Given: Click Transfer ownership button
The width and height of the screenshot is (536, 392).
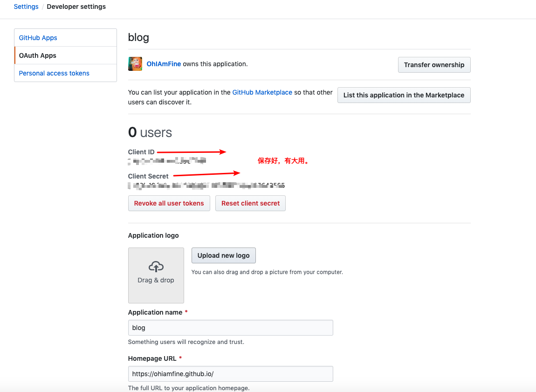Looking at the screenshot, I should [434, 65].
